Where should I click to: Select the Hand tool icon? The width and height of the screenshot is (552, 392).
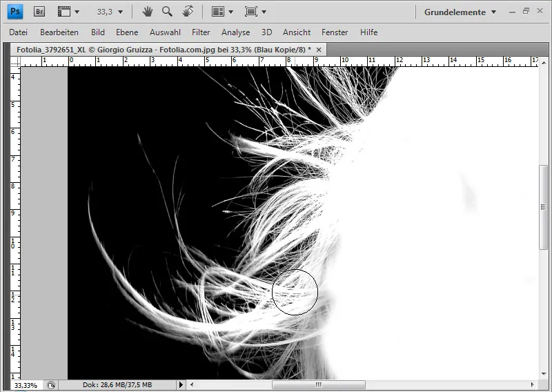coord(148,12)
